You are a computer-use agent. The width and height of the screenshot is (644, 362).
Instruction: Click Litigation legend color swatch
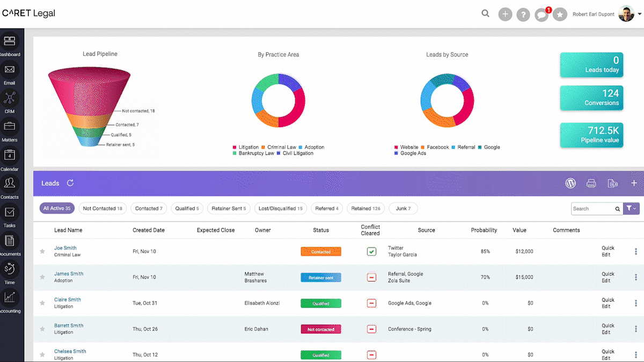pyautogui.click(x=235, y=147)
